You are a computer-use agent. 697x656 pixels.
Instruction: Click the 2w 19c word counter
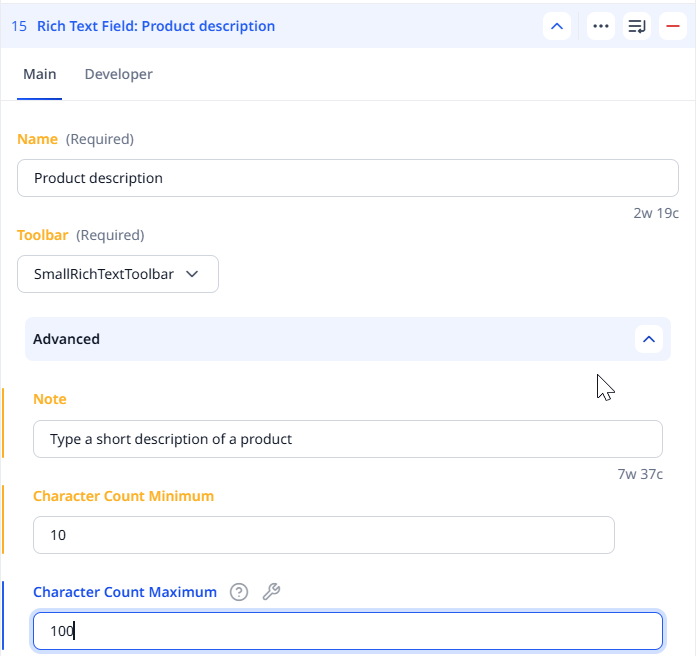pos(656,213)
